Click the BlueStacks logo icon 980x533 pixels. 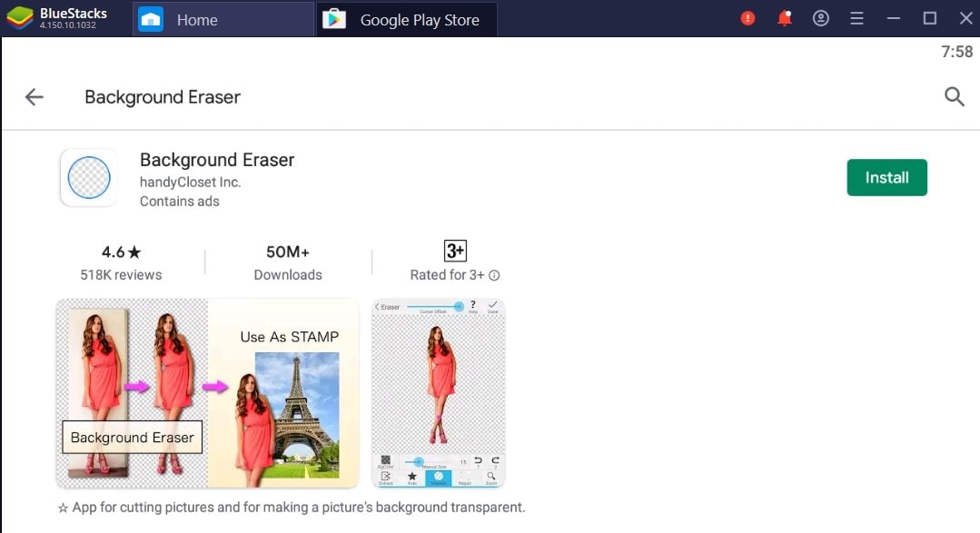coord(20,19)
